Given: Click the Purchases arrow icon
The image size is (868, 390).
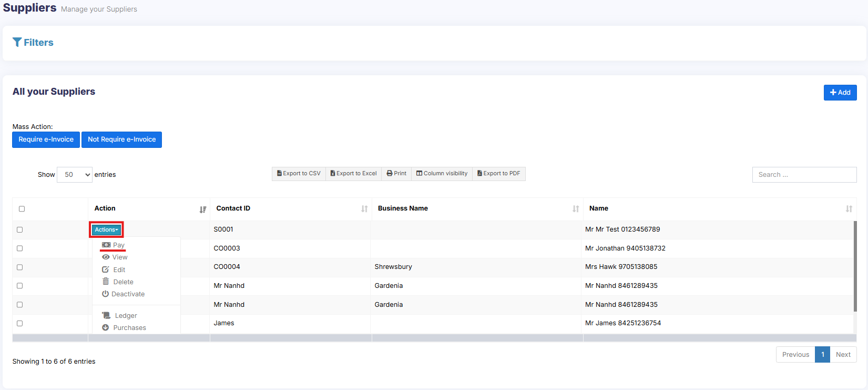Looking at the screenshot, I should 106,328.
